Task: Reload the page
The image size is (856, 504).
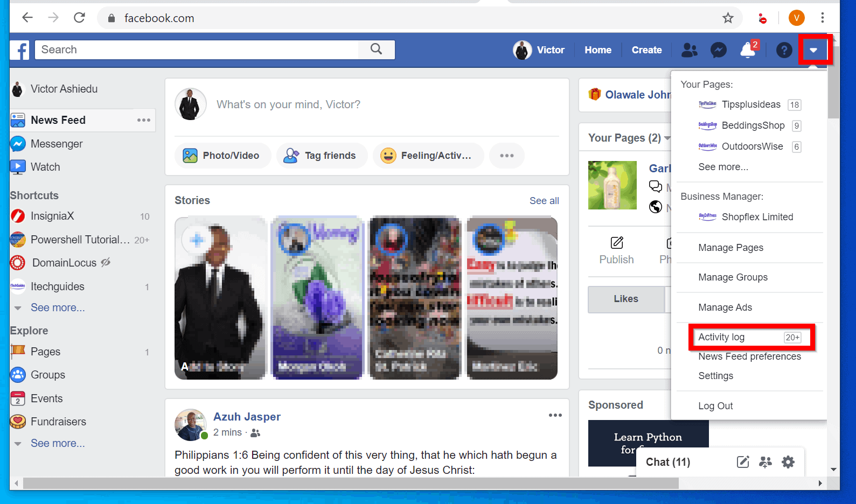Action: (x=79, y=18)
